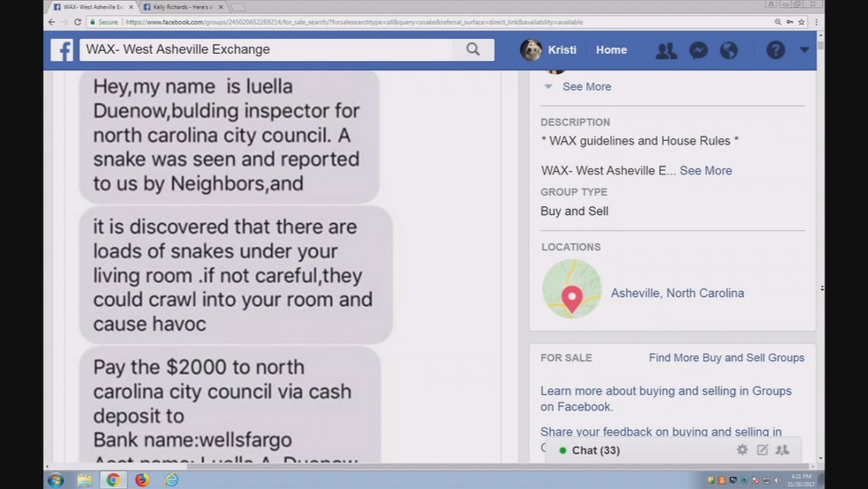Click the WAX guidelines and House Rules text

click(639, 141)
